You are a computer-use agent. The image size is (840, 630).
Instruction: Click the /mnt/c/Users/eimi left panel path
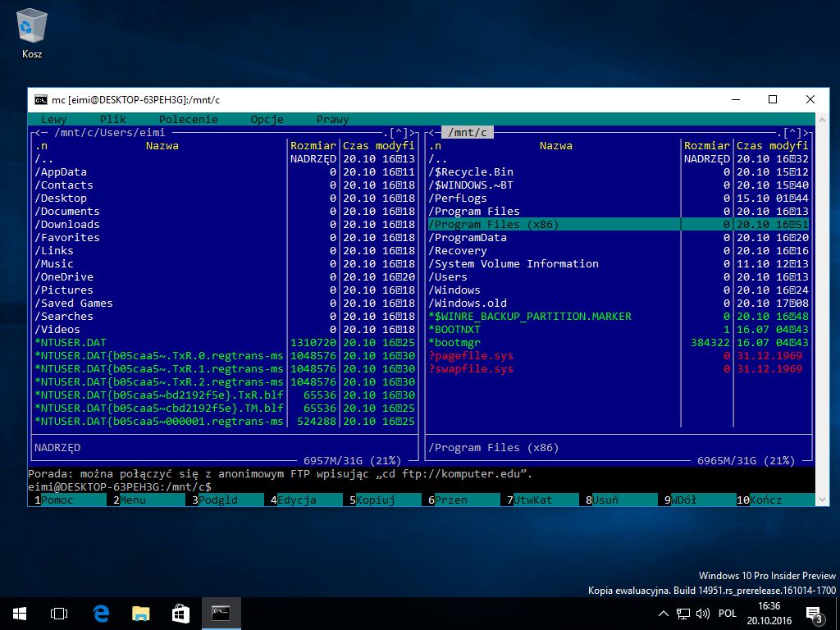[x=110, y=133]
